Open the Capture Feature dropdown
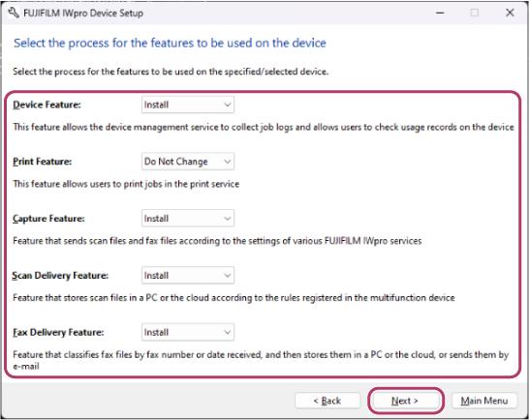This screenshot has width=529, height=420. click(x=188, y=219)
